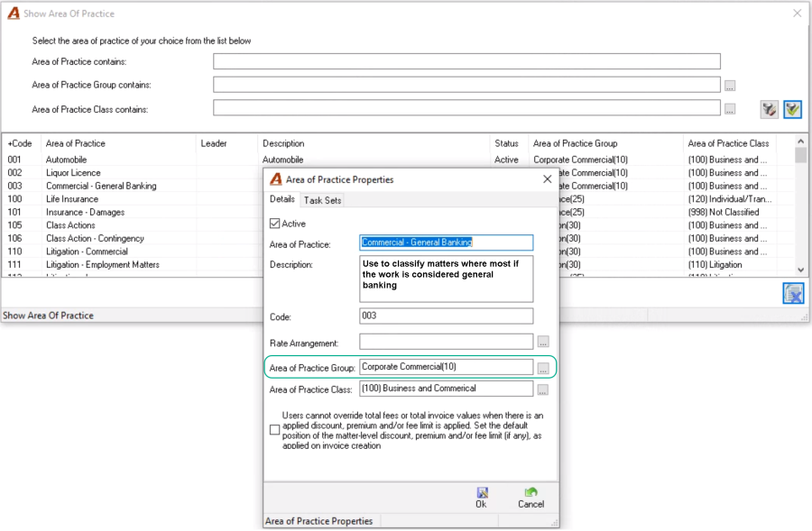Screen dimensions: 812x531
Task: Click the Rate Arrangement input field
Action: point(446,342)
